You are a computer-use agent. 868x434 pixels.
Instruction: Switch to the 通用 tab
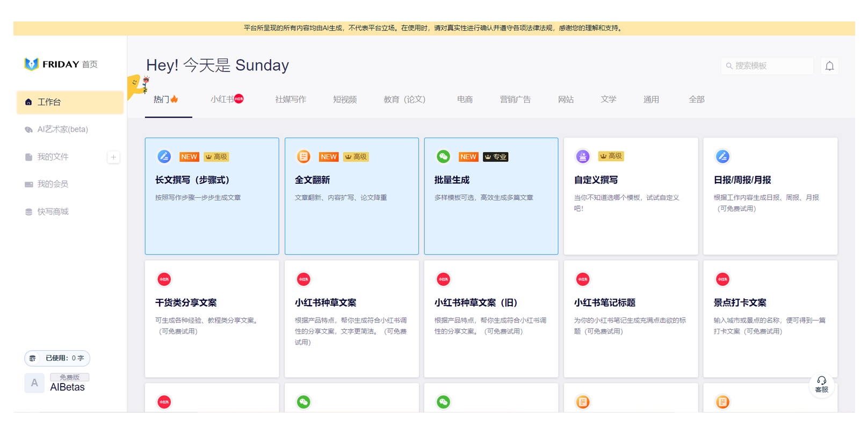click(651, 99)
